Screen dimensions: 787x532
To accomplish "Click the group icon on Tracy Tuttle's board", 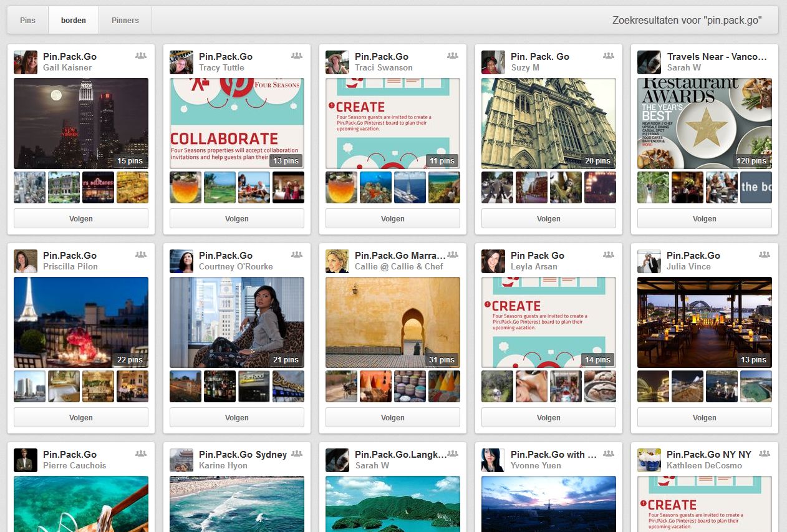I will point(297,56).
